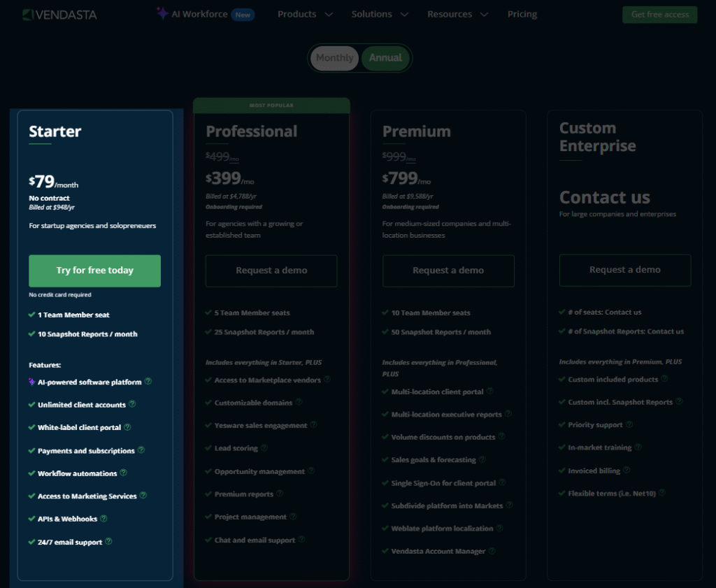Click help icon next to Premium reports

[280, 494]
